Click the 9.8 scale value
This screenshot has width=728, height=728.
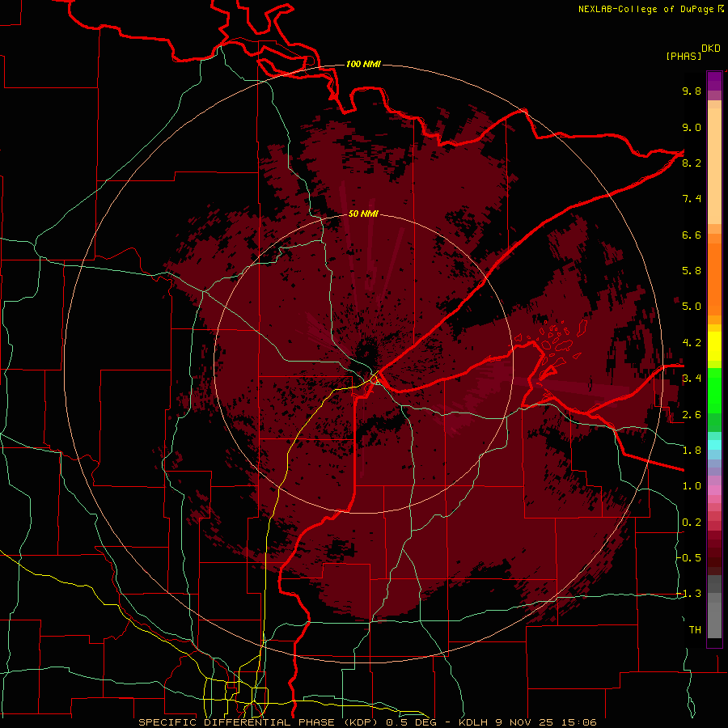click(x=692, y=91)
